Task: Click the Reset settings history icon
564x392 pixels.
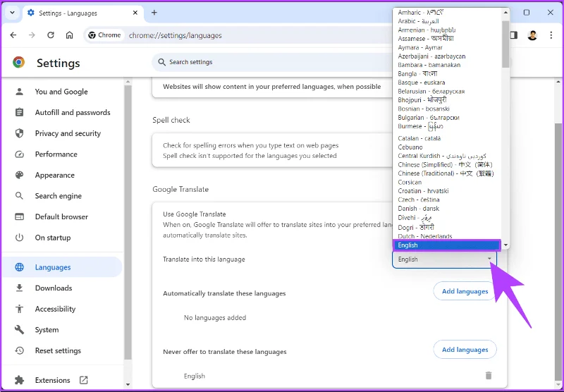Action: [20, 350]
